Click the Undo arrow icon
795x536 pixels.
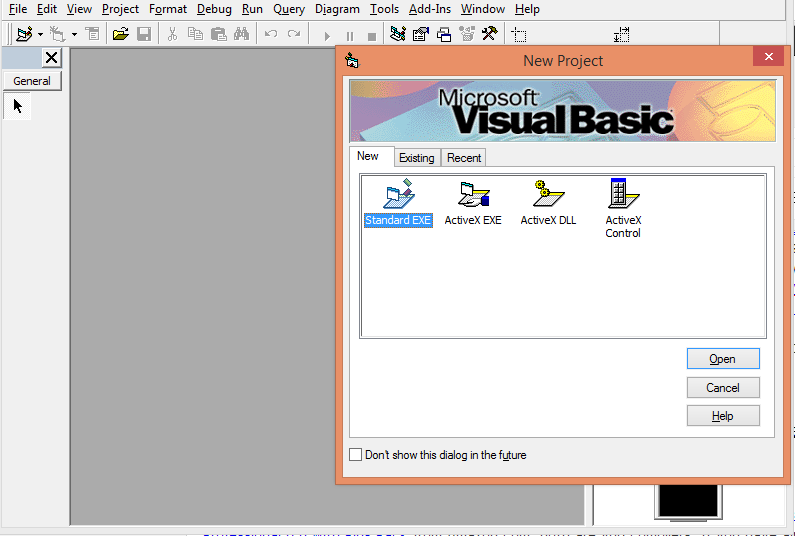271,34
